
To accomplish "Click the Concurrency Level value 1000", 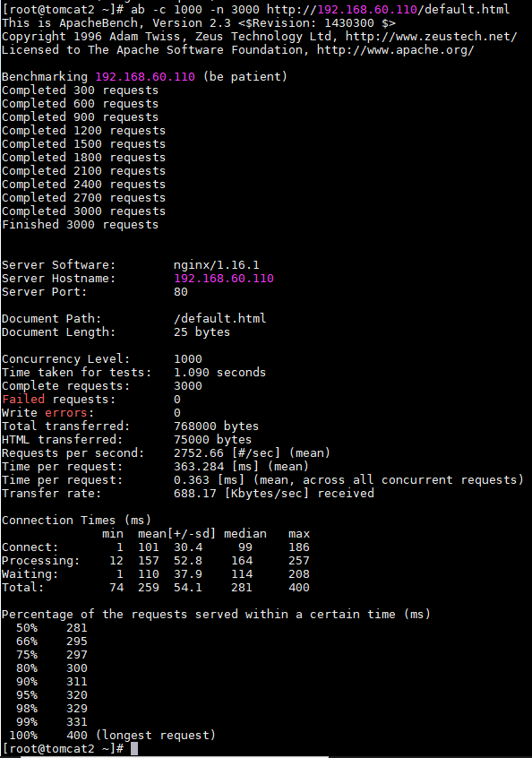I will coord(188,358).
